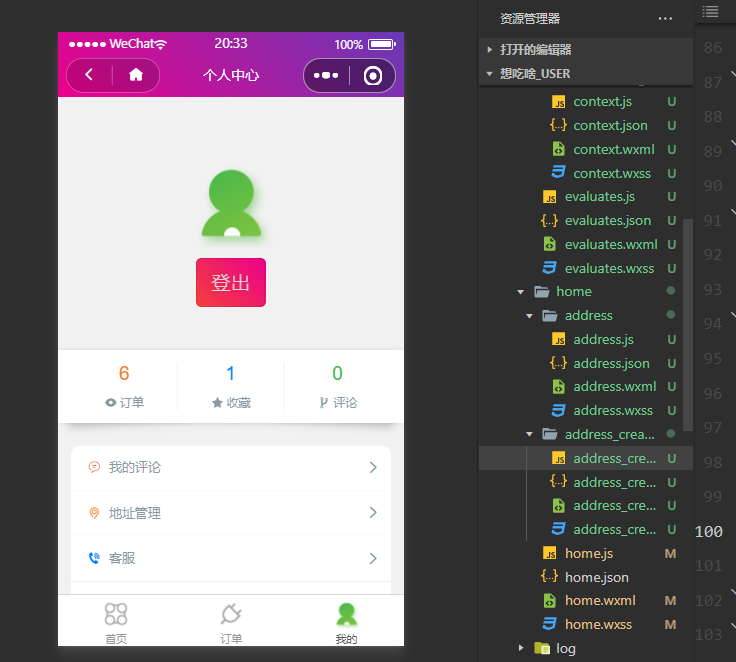Expand the 打开的编辑器 section

pos(586,50)
